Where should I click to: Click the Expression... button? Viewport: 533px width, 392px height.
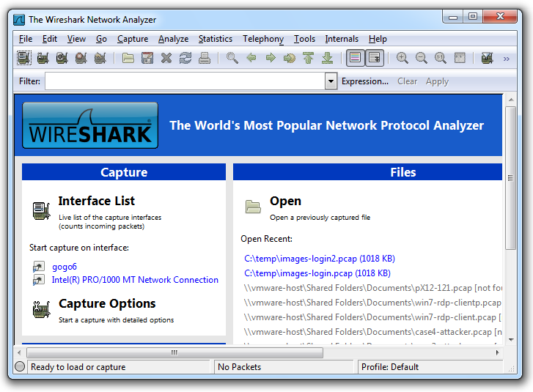[x=365, y=81]
